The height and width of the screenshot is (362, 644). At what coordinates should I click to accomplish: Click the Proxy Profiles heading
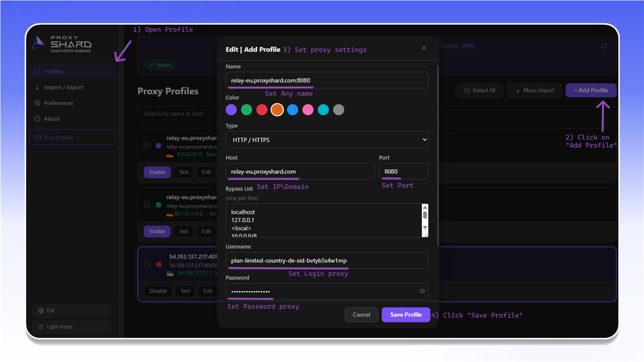pyautogui.click(x=168, y=91)
